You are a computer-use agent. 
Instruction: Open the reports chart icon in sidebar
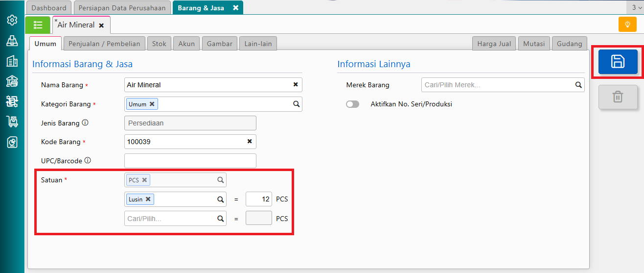(x=12, y=142)
